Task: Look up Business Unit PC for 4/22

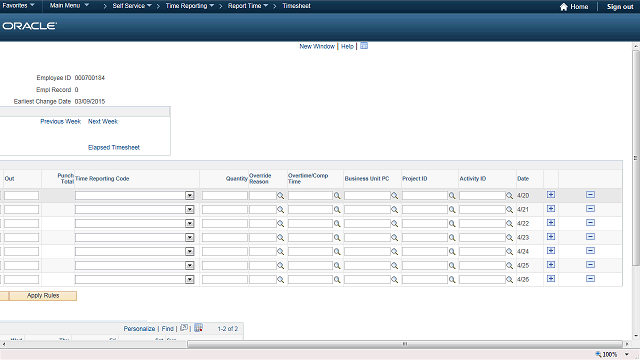Action: coord(394,224)
